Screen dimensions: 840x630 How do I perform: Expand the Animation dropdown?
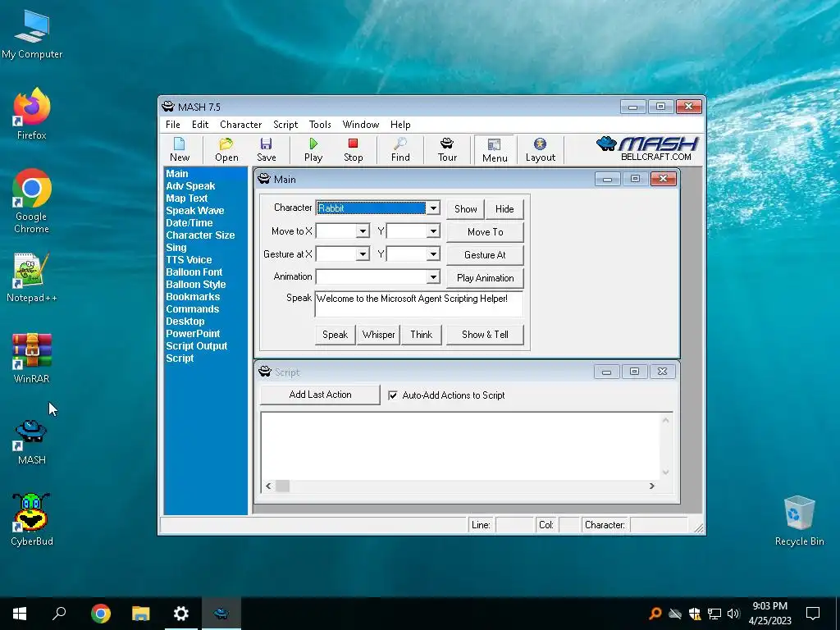(x=433, y=277)
